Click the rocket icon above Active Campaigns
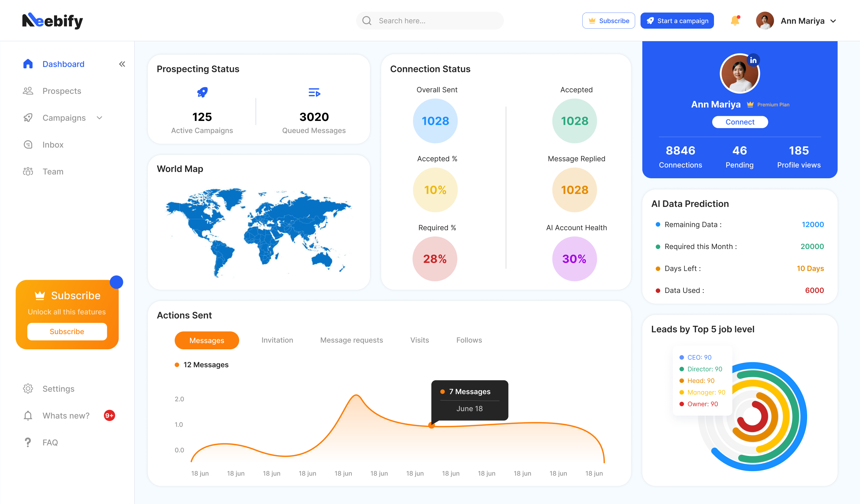 [202, 92]
